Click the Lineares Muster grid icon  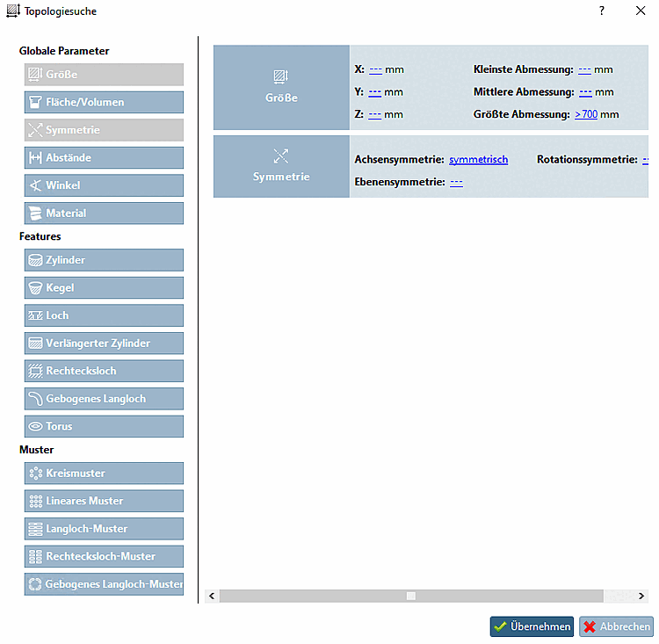35,501
